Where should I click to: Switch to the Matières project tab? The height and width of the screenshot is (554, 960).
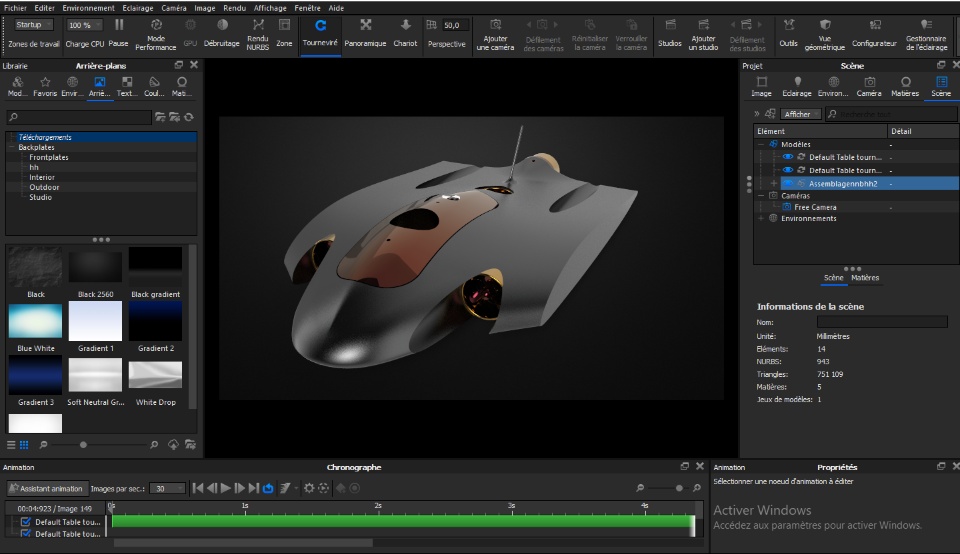tap(904, 87)
